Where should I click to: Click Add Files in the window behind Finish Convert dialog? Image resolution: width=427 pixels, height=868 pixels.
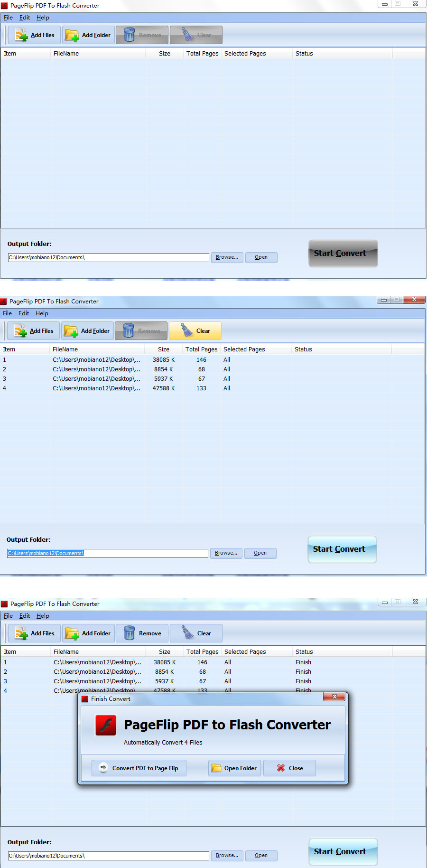tap(35, 633)
